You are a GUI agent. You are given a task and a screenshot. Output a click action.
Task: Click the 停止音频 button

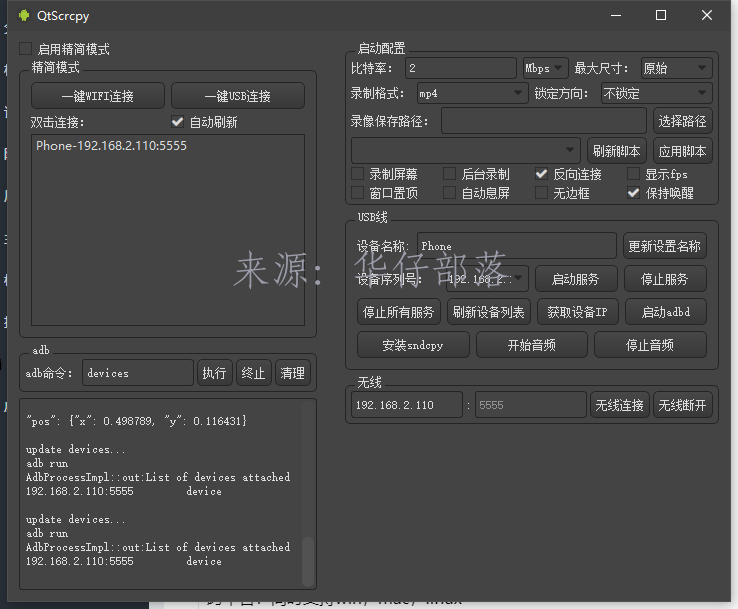[x=650, y=345]
